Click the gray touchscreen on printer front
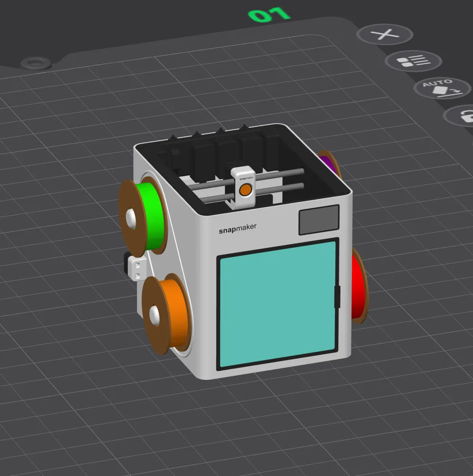Screen dimensions: 473x476 click(x=319, y=220)
